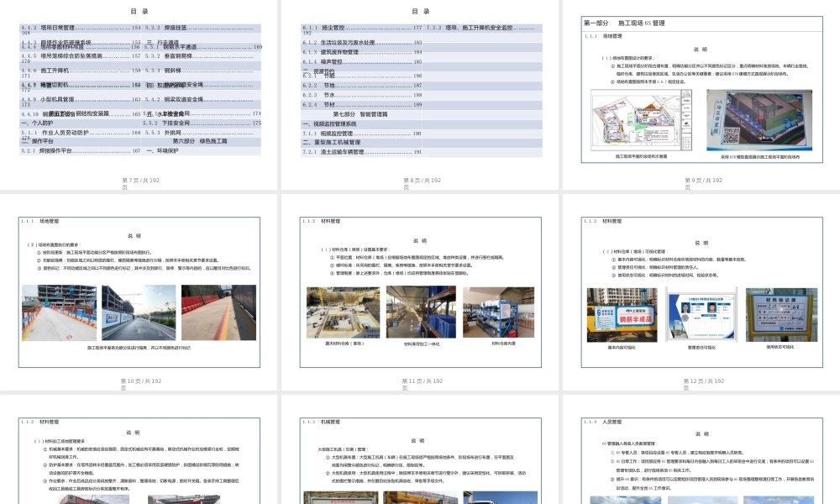This screenshot has width=840, height=504.
Task: Click the 管理责任可视化 responsibility board photo
Action: [702, 315]
